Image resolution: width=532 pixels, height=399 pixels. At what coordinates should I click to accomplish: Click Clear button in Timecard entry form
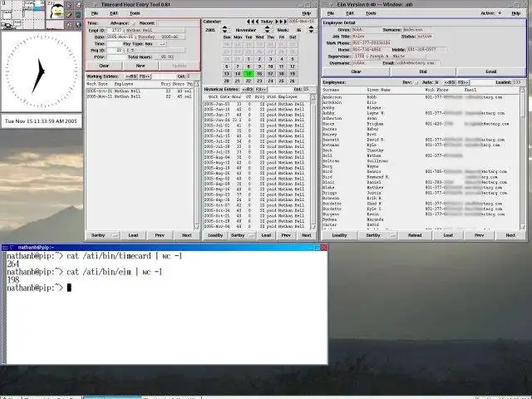[104, 66]
